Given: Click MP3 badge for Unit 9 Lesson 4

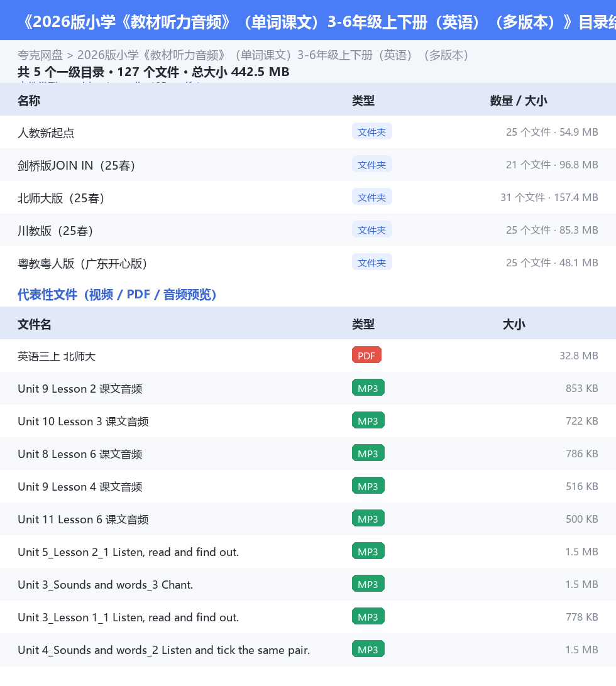Looking at the screenshot, I should tap(368, 486).
